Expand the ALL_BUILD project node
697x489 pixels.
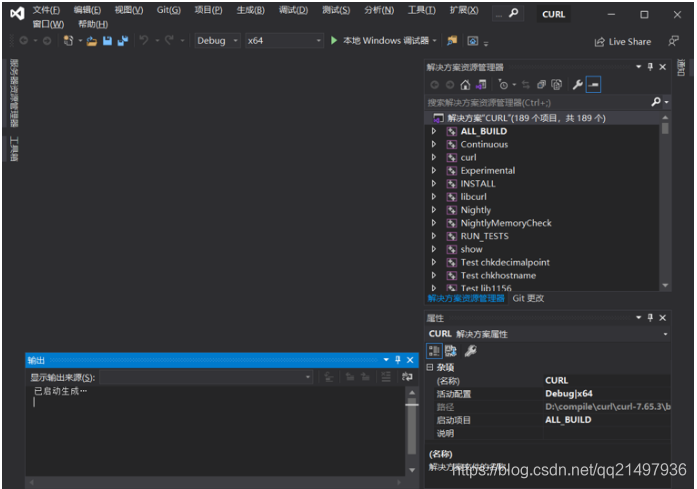434,131
